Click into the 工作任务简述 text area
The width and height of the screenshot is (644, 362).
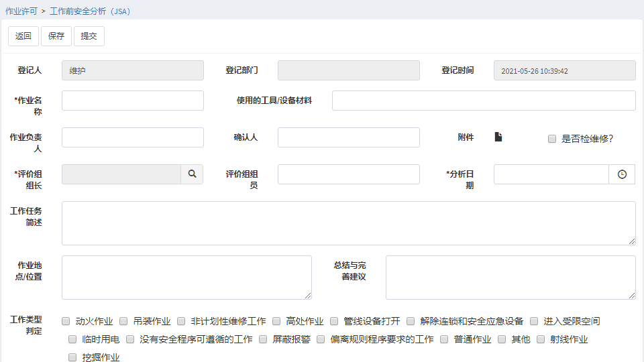click(x=348, y=223)
